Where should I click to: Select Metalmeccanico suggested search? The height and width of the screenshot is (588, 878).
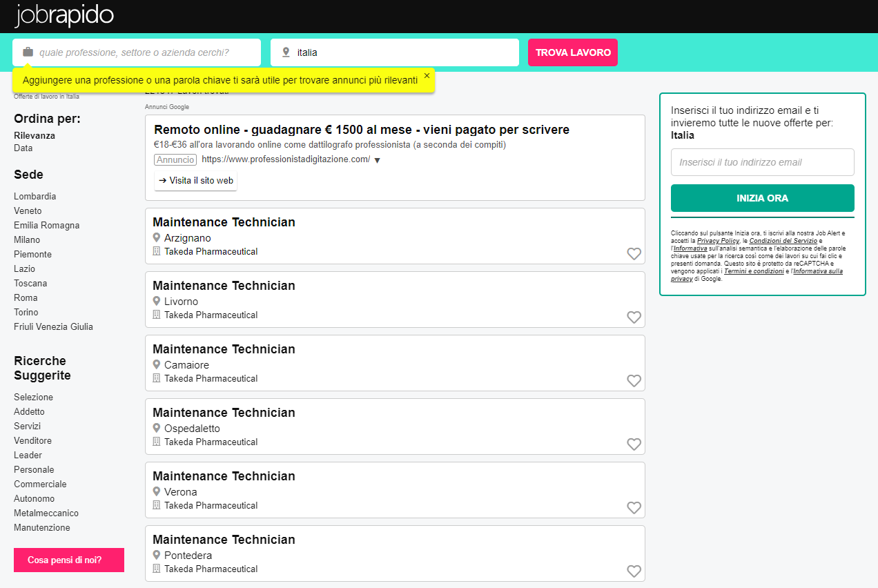click(x=46, y=513)
